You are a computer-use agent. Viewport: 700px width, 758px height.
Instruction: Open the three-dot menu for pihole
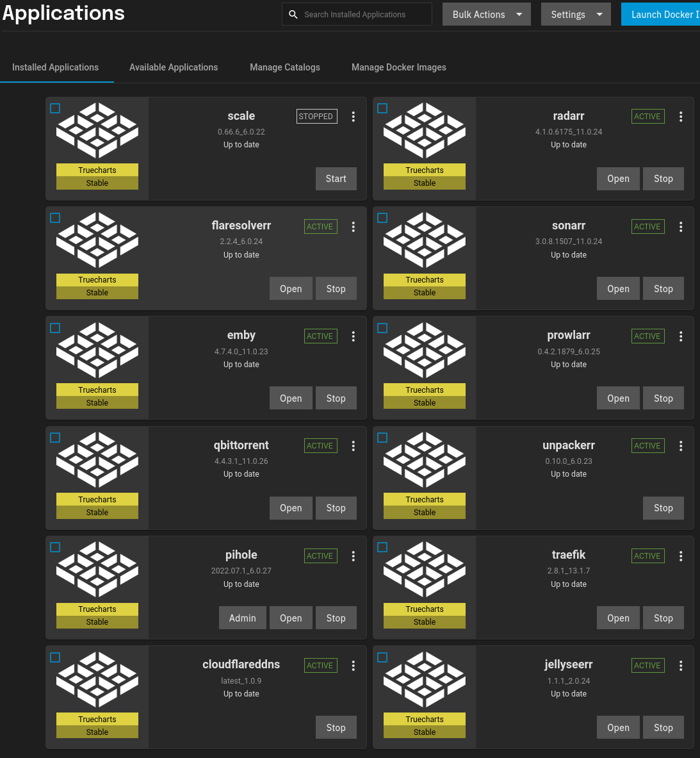click(353, 556)
